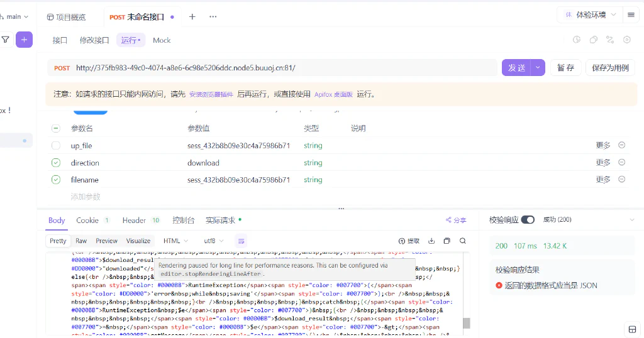Select the response Body tab

coord(57,221)
